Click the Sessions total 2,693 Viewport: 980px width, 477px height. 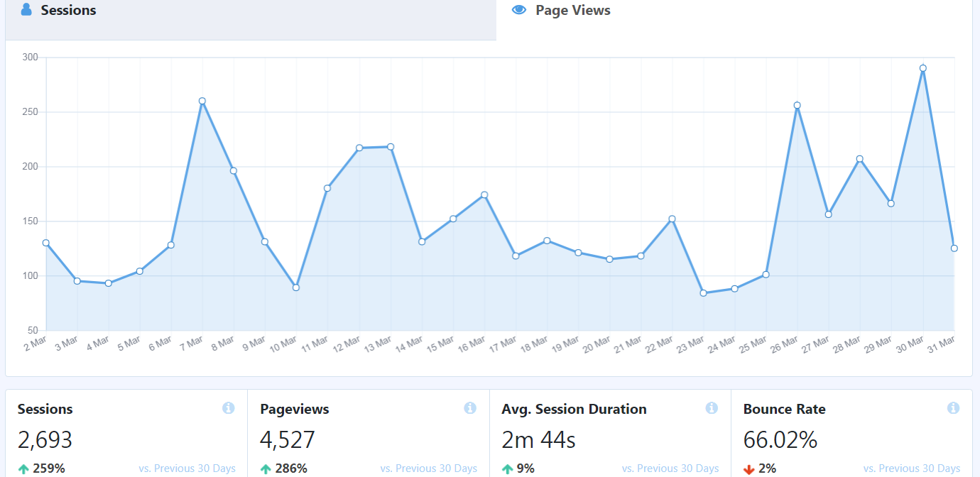[45, 440]
